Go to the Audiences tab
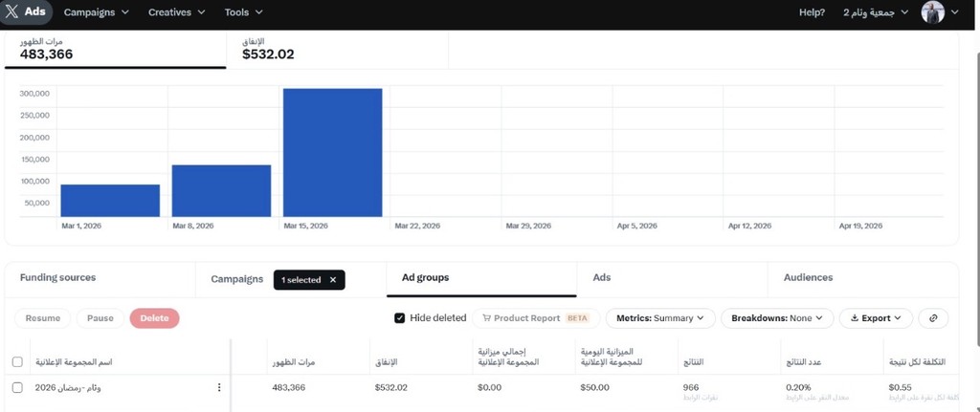This screenshot has height=412, width=980. 808,277
